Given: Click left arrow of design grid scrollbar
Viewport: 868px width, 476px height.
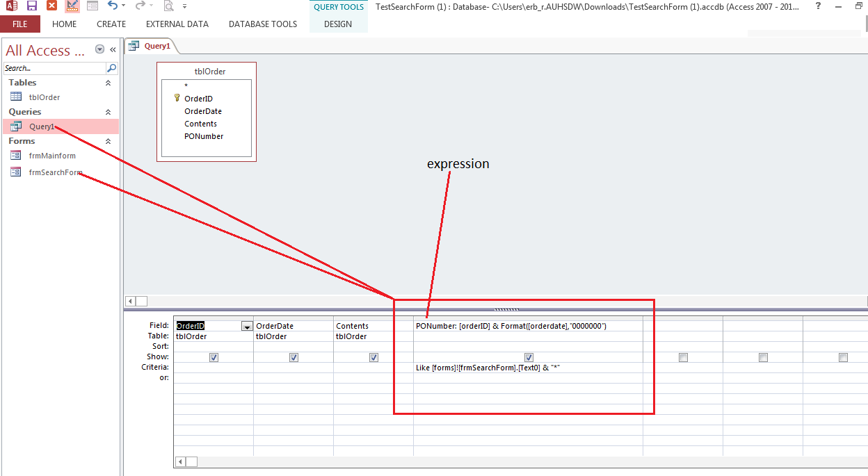Looking at the screenshot, I should coord(180,461).
